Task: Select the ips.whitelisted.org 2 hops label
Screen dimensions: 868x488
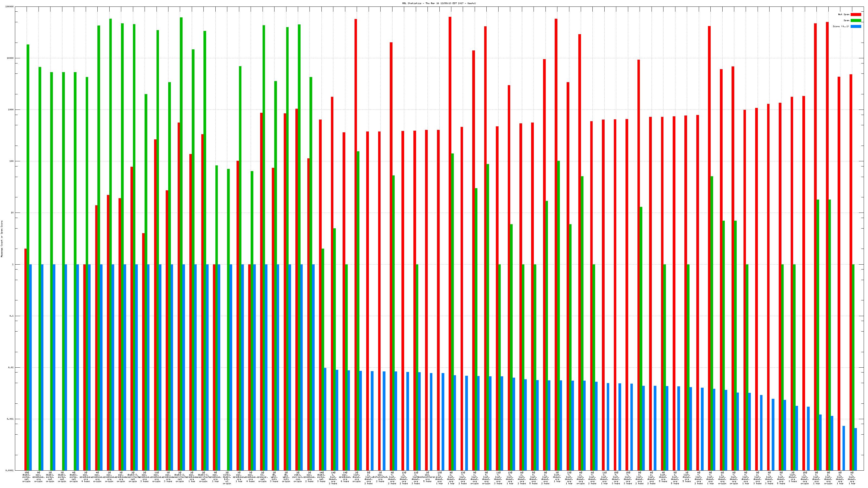Action: pos(380,477)
